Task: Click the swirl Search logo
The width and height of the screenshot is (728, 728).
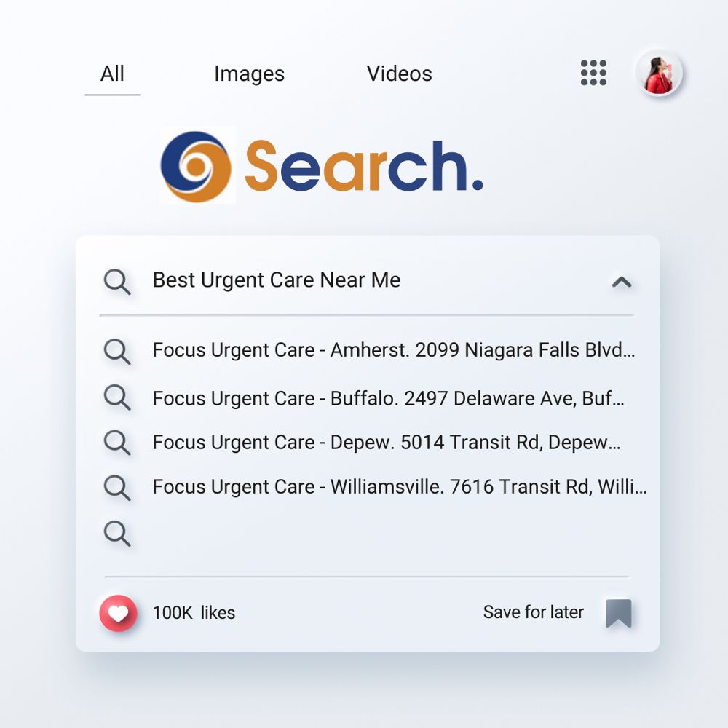Action: [x=196, y=167]
